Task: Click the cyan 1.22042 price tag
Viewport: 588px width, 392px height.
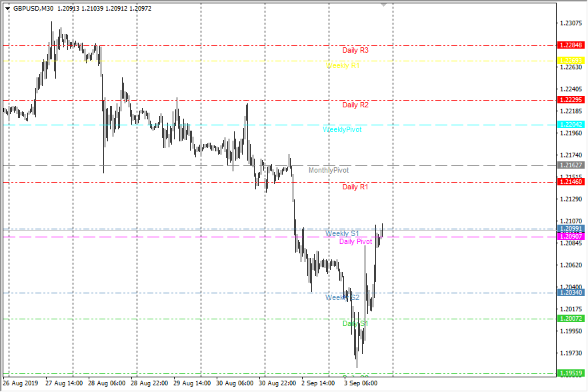Action: click(571, 125)
